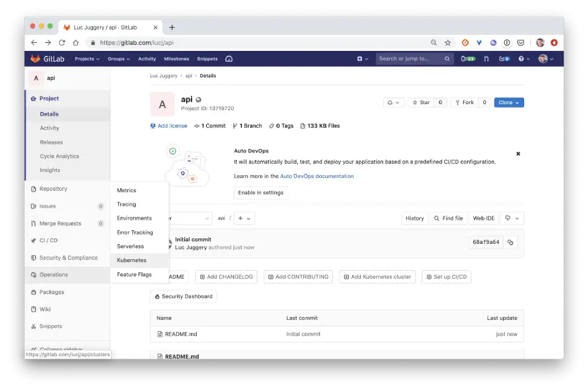View 1 Commit link
The width and height of the screenshot is (588, 391).
point(210,126)
